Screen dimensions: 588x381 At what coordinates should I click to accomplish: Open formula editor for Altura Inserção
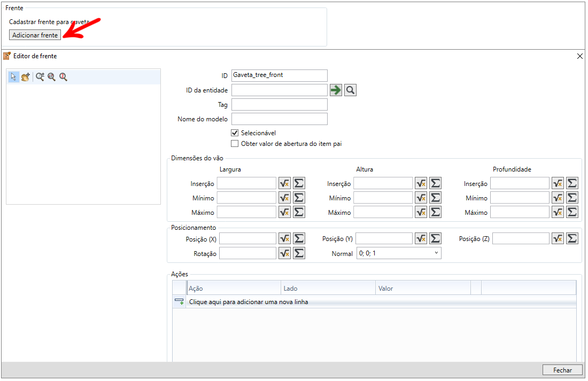point(421,183)
